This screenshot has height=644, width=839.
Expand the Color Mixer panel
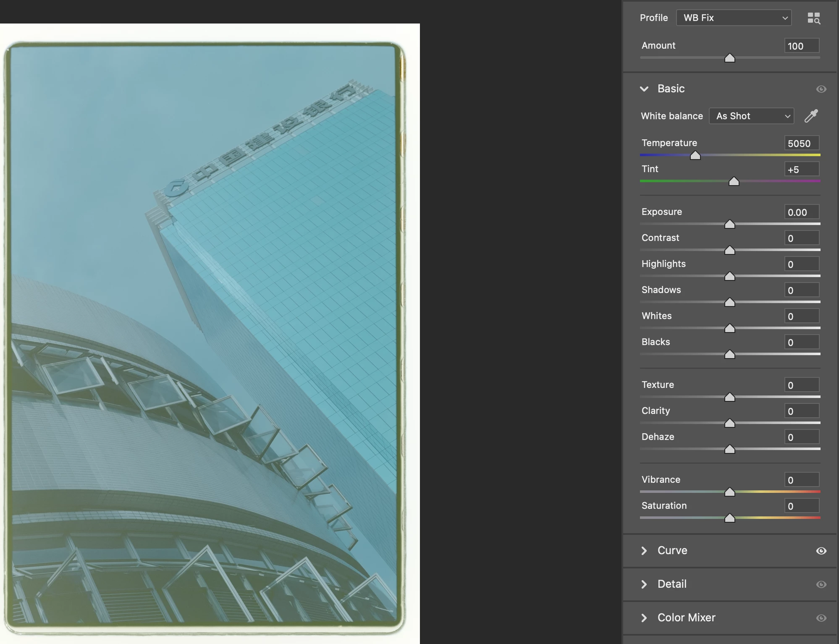coord(644,618)
